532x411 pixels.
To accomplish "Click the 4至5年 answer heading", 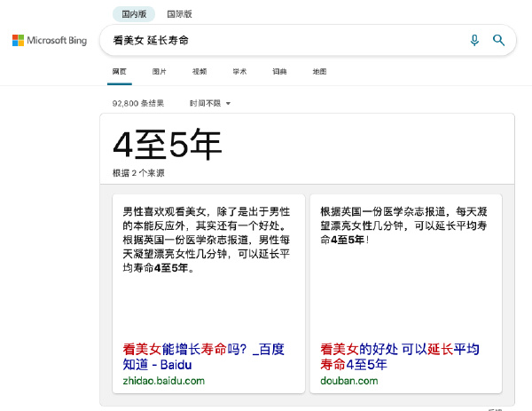I will tap(167, 146).
